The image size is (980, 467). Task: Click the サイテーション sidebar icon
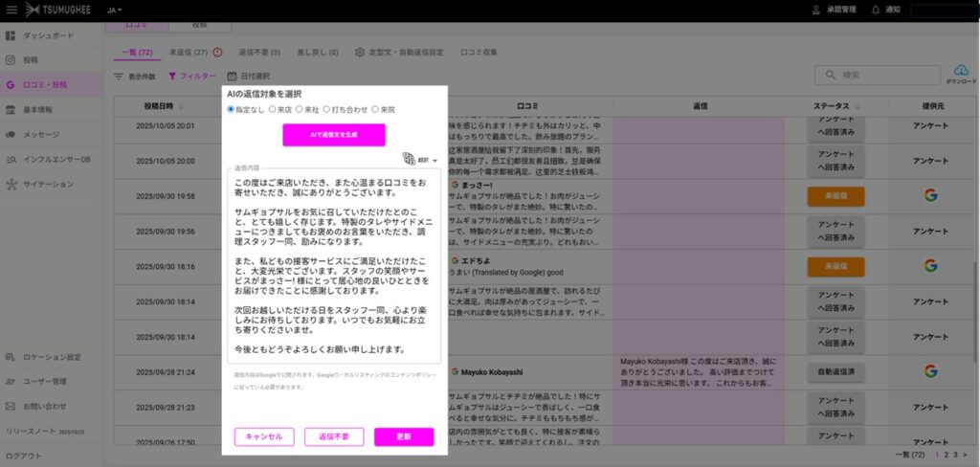pos(11,184)
